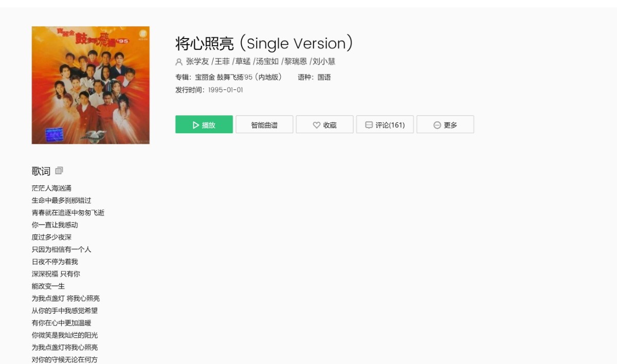Open artist page for 汤宝如
The height and width of the screenshot is (364, 617).
pyautogui.click(x=267, y=62)
